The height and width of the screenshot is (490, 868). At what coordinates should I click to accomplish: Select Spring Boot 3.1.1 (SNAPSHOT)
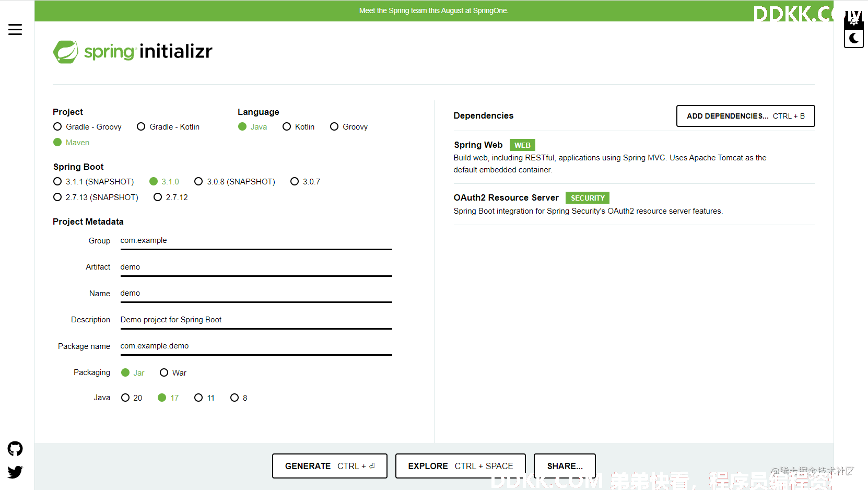point(93,182)
